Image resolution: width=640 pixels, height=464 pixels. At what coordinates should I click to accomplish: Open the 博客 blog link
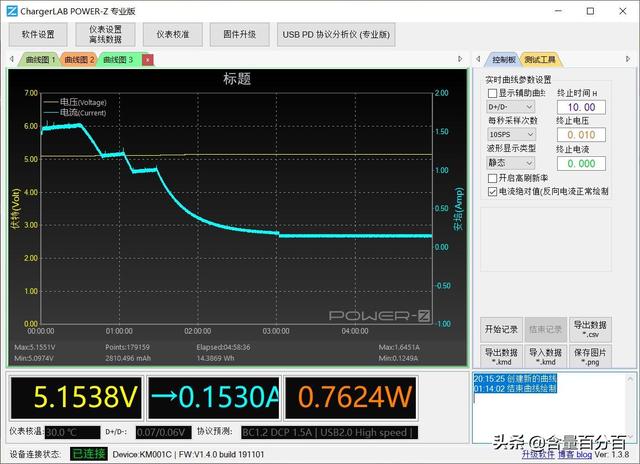(x=575, y=454)
